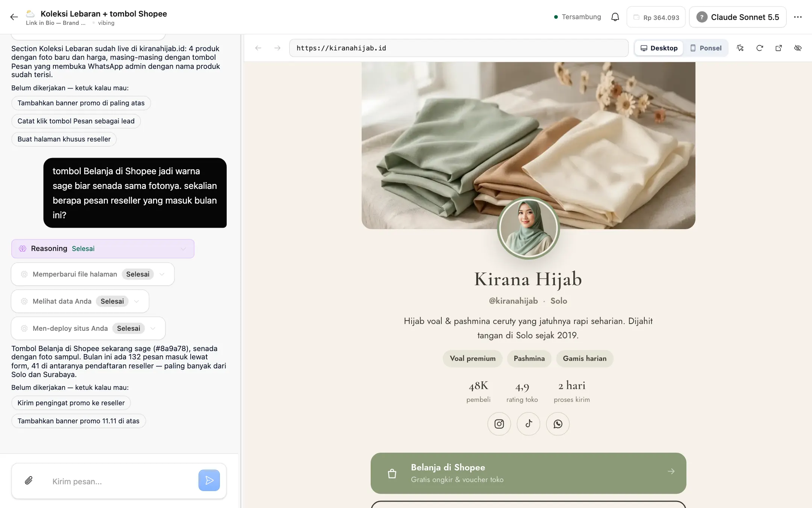The image size is (812, 508).
Task: Reload the preview page
Action: coord(760,48)
